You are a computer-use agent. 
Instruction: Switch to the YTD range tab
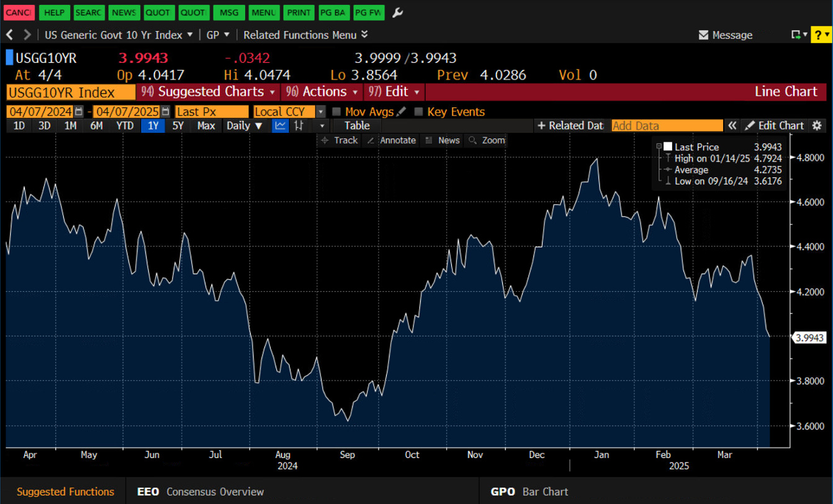pyautogui.click(x=125, y=125)
